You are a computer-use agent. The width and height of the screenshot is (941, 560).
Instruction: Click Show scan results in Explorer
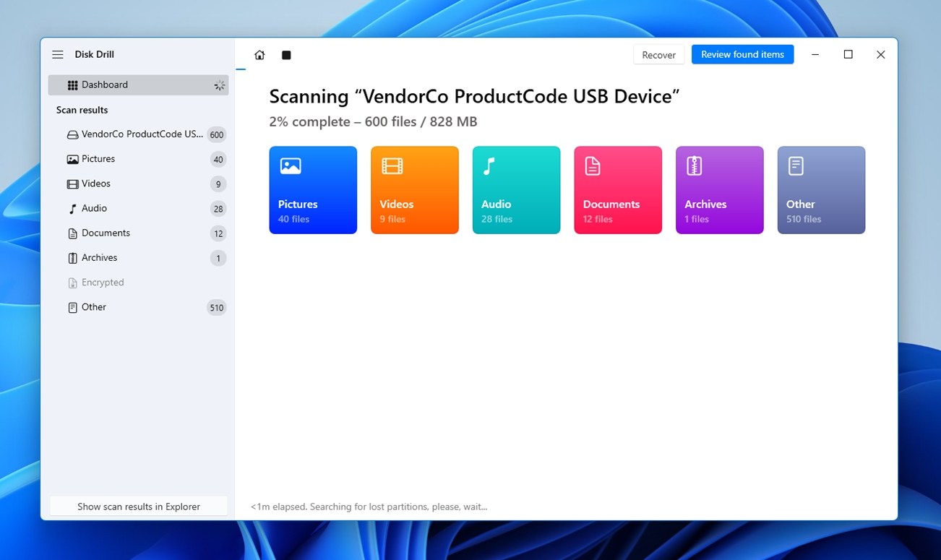coord(139,507)
